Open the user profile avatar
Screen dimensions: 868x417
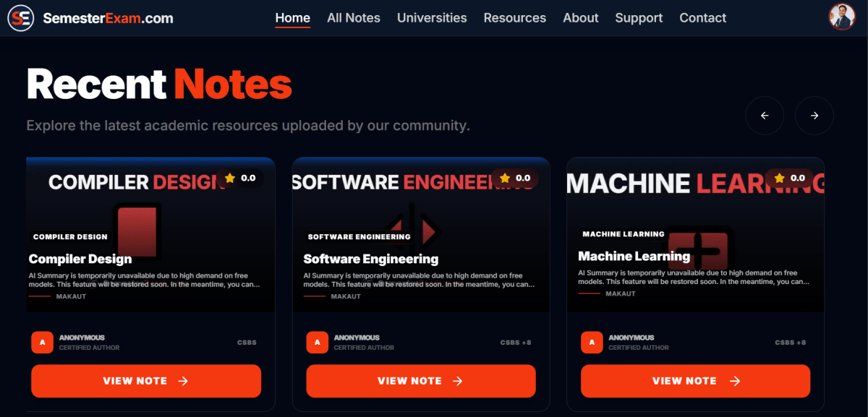click(x=842, y=17)
